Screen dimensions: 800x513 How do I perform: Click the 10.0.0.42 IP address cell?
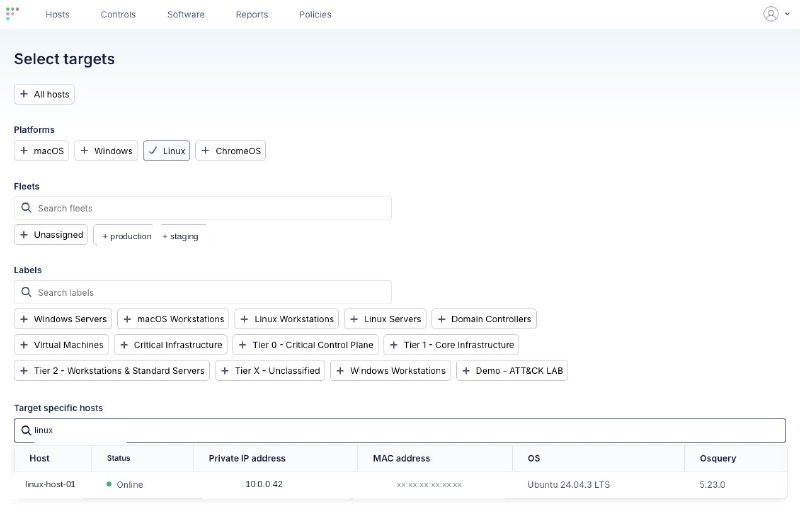[264, 484]
